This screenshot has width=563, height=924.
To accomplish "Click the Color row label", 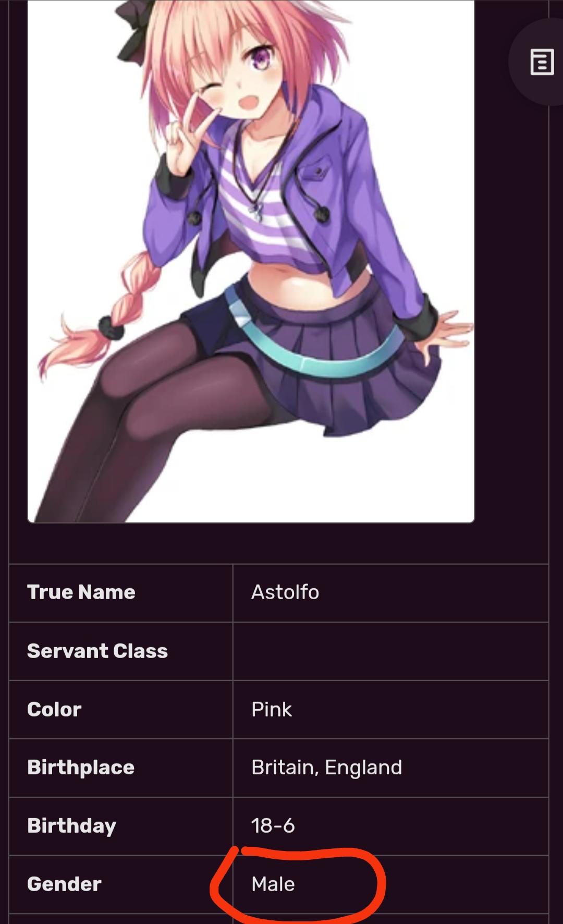I will click(x=54, y=709).
